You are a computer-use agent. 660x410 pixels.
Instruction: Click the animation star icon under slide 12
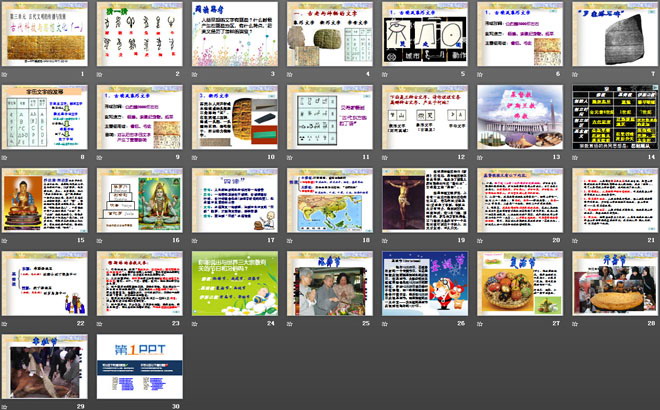click(385, 158)
